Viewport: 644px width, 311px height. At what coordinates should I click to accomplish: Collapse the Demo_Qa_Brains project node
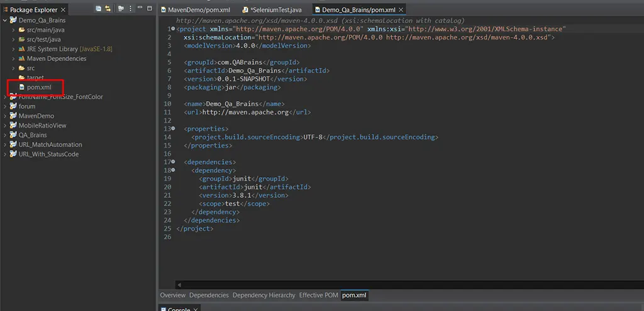5,20
